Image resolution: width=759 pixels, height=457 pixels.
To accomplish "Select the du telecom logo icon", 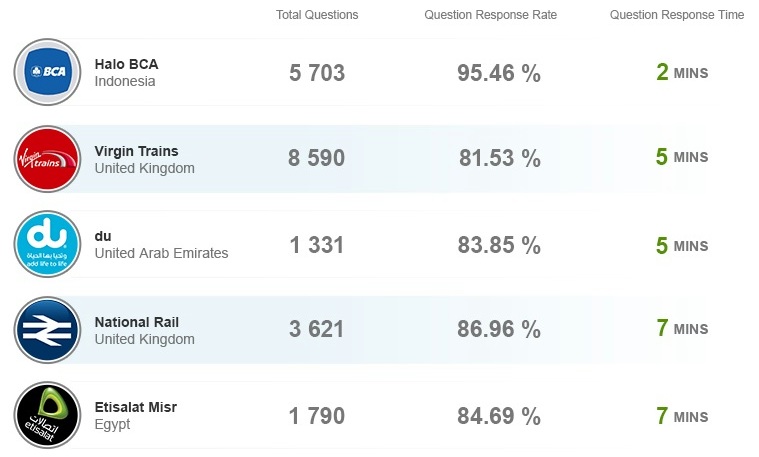I will pyautogui.click(x=47, y=244).
